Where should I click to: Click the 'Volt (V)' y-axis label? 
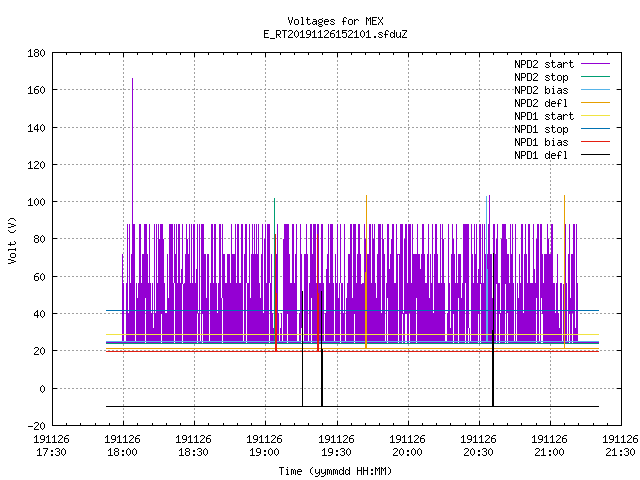tap(12, 240)
